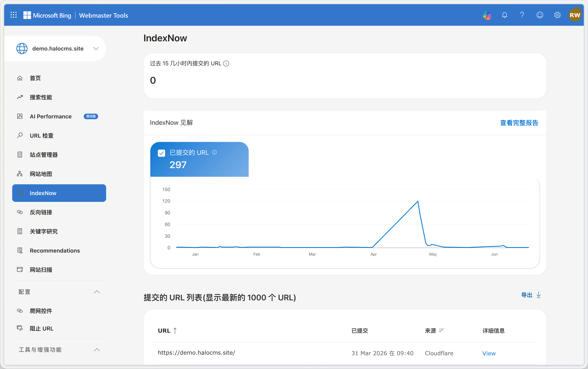Image resolution: width=588 pixels, height=369 pixels.
Task: Click the 297 submitted URL count
Action: (x=178, y=165)
